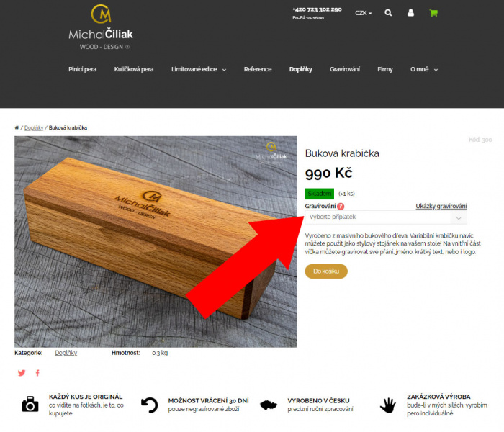Viewport: 504px width, 432px height.
Task: Share product on Facebook
Action: pos(37,373)
